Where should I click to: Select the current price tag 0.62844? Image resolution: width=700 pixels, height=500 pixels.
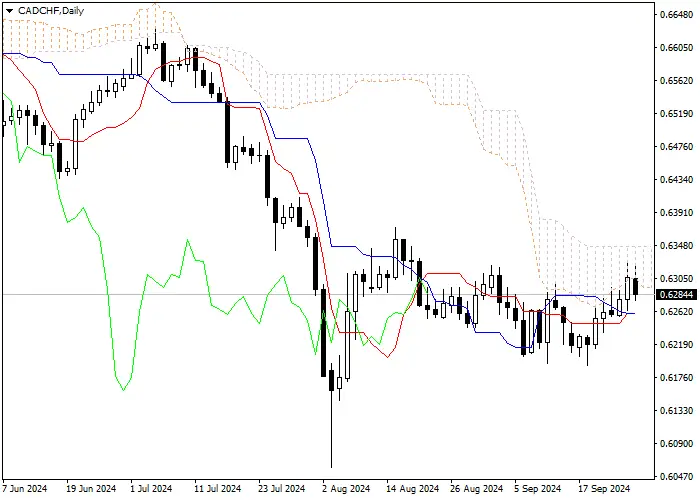tap(676, 295)
